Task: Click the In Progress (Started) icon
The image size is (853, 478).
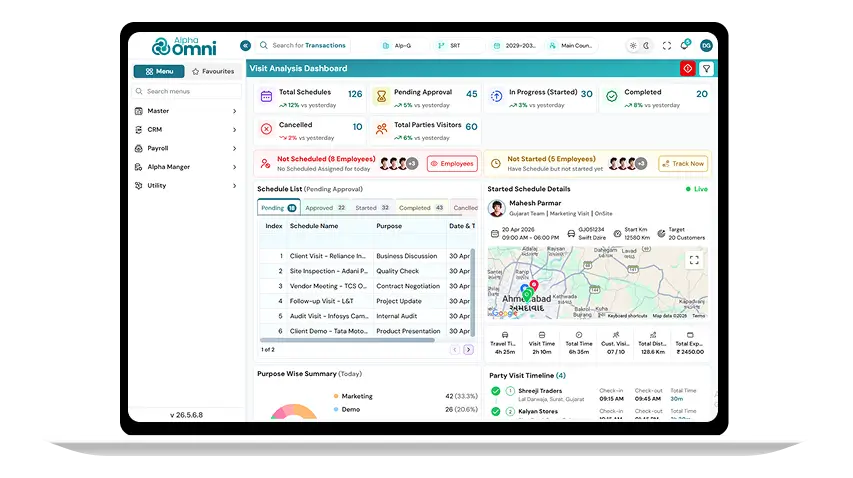Action: point(497,96)
